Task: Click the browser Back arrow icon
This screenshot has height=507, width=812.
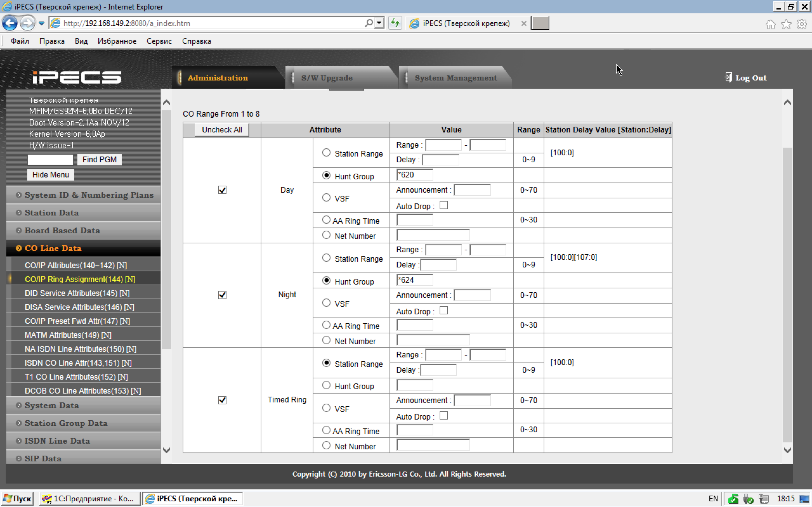Action: point(10,23)
